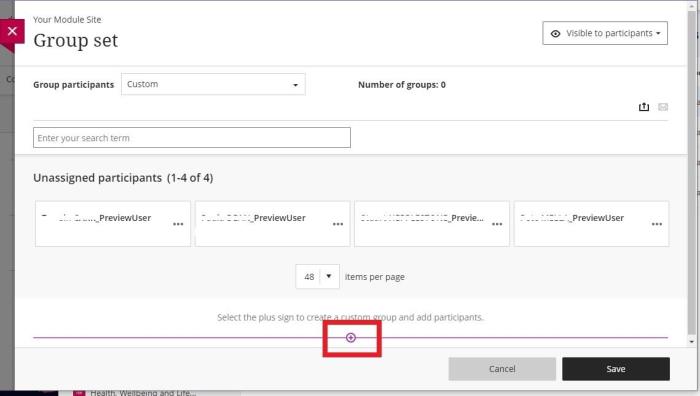The height and width of the screenshot is (396, 700).
Task: Click the greyed-out message envelope icon
Action: 663,107
